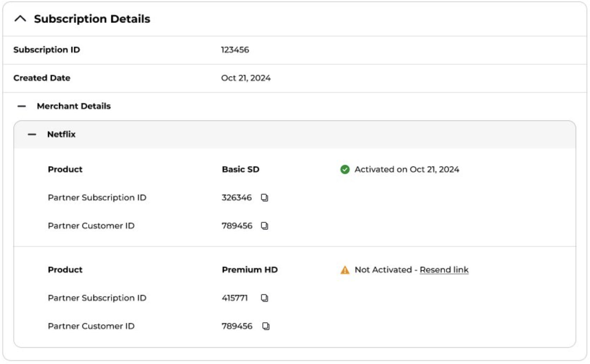Copy Partner Subscription ID 326346
590x364 pixels.
tap(264, 198)
